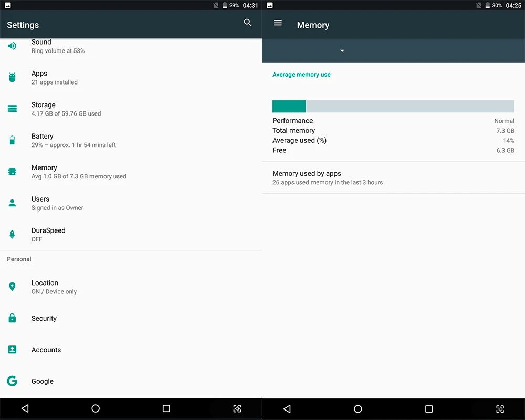The width and height of the screenshot is (525, 420).
Task: Expand the time range dropdown arrow in Memory
Action: [x=342, y=51]
